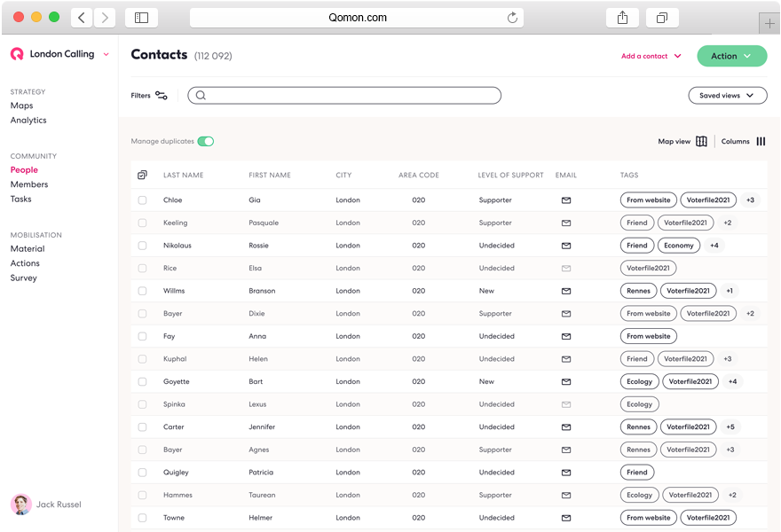Expand the London Calling workspace switcher

tap(106, 54)
